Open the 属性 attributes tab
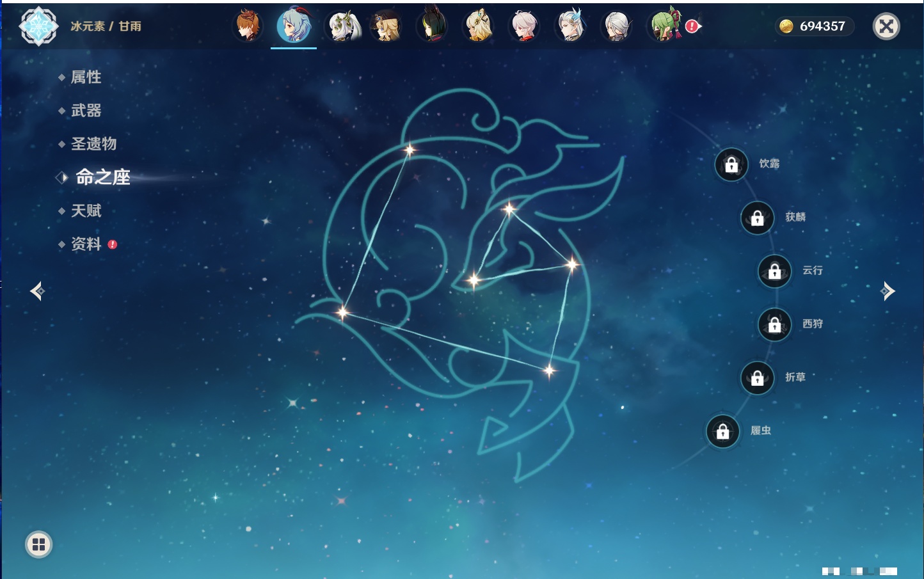The width and height of the screenshot is (924, 579). 86,77
